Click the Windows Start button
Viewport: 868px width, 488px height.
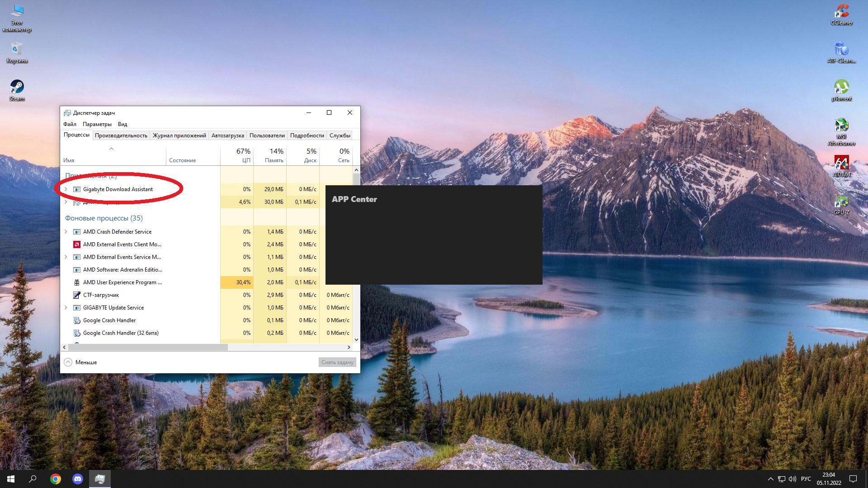[x=11, y=479]
